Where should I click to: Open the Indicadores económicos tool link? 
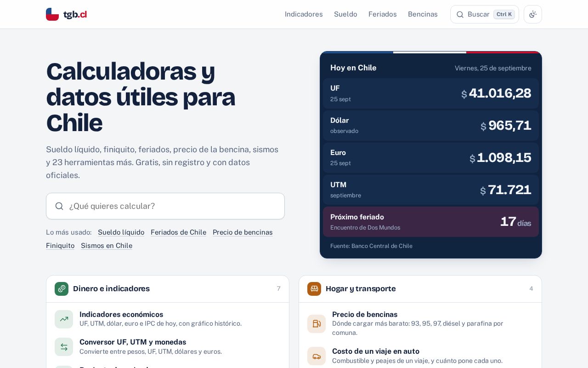[121, 315]
